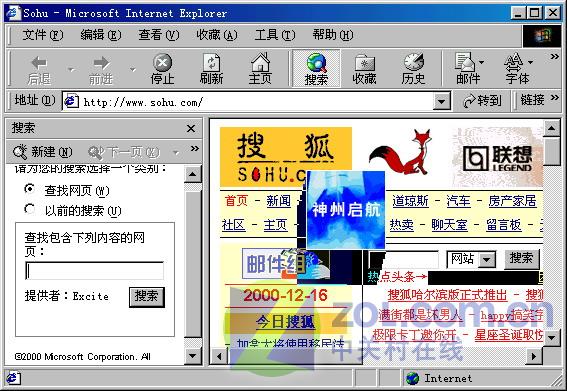The image size is (567, 391).
Task: Click the page icon in address bar
Action: click(71, 101)
